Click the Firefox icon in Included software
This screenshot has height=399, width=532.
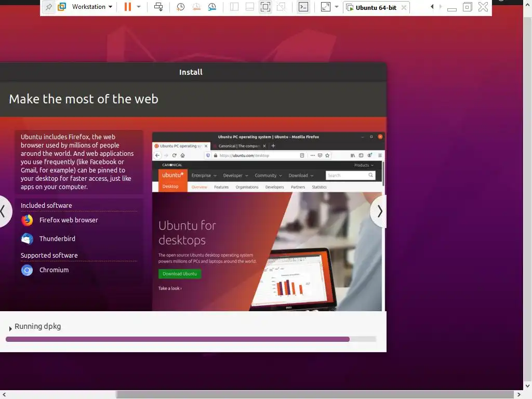(x=27, y=220)
